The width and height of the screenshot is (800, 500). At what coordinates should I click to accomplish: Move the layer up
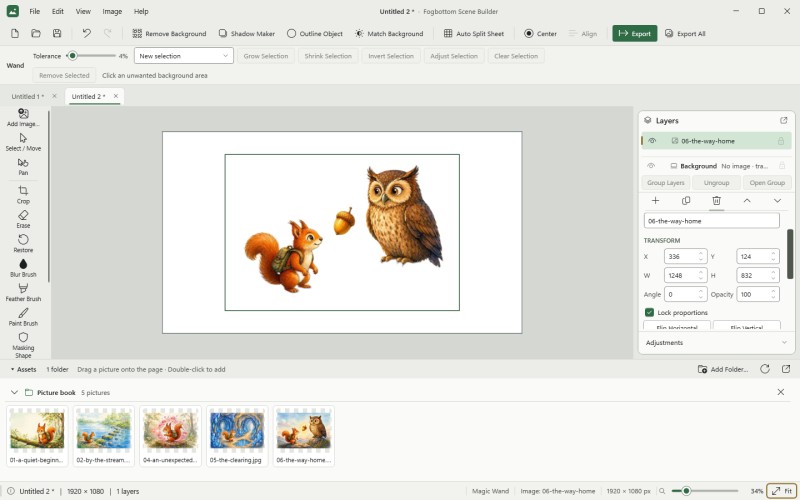pyautogui.click(x=747, y=201)
